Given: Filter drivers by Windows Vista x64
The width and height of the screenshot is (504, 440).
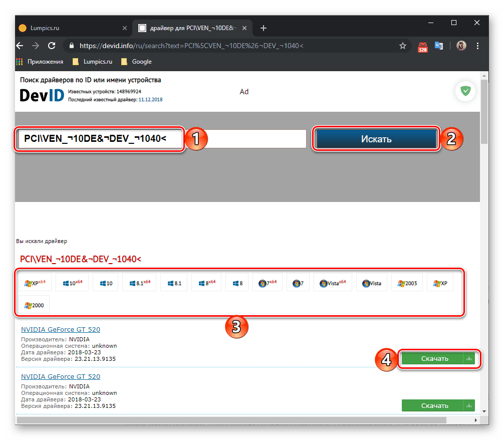Looking at the screenshot, I should [333, 283].
